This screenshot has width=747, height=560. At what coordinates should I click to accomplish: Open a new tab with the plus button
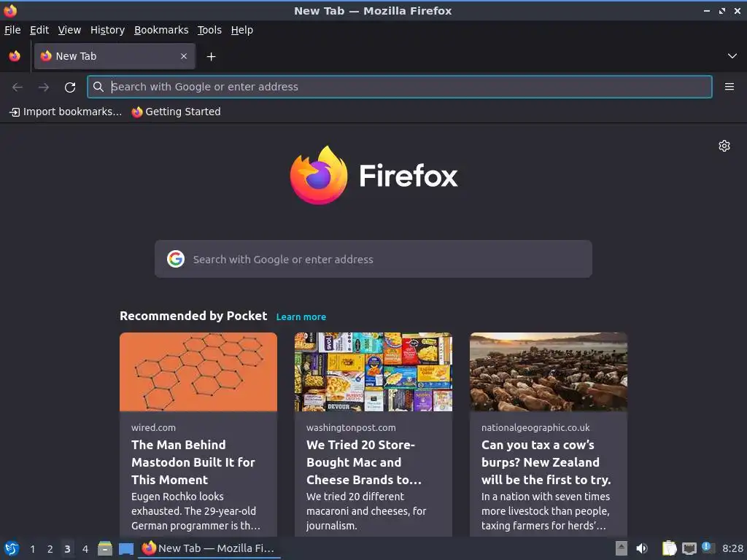point(211,57)
